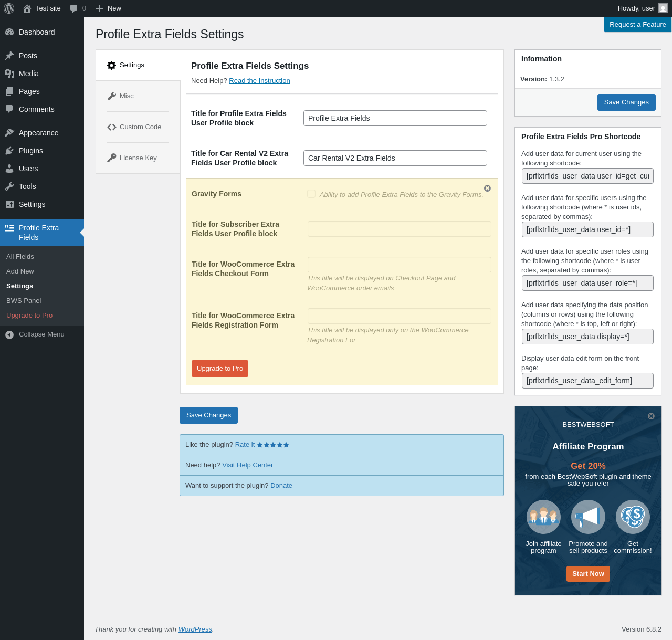
Task: Click the WordPress footer link
Action: click(195, 629)
